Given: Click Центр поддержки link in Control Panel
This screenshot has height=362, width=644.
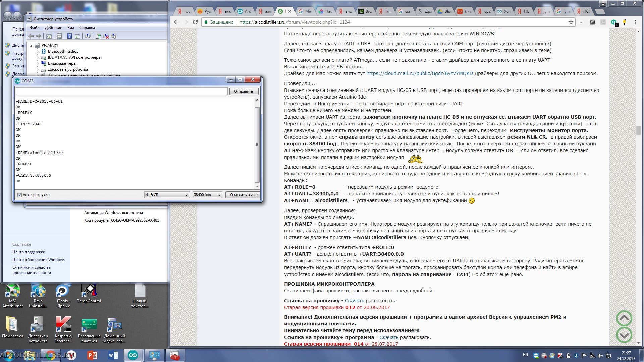Looking at the screenshot, I should (x=29, y=252).
